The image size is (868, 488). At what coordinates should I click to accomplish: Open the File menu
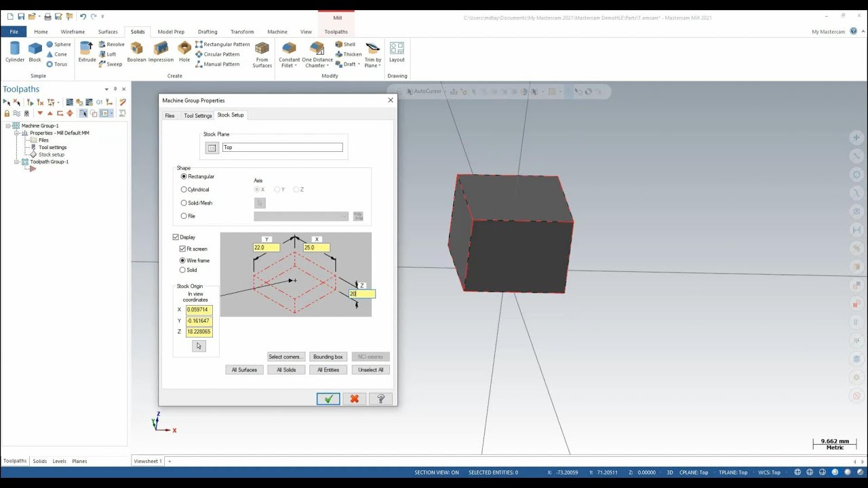(x=14, y=31)
